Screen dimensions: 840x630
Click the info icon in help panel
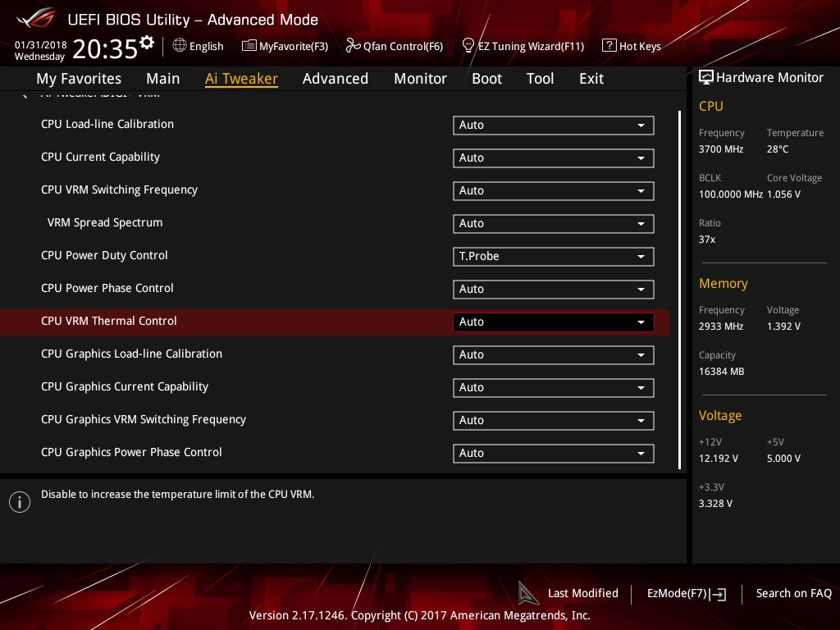click(20, 502)
